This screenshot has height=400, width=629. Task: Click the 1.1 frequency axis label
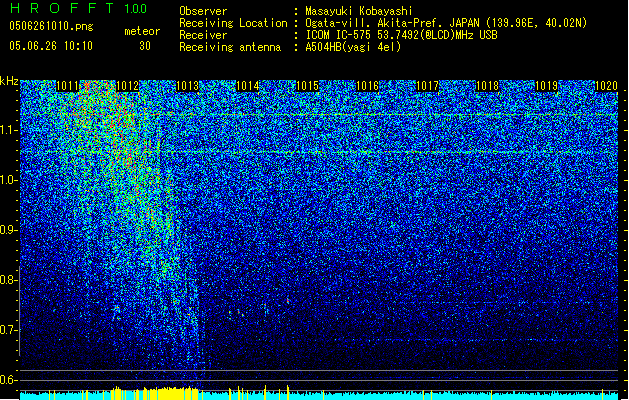[9, 130]
